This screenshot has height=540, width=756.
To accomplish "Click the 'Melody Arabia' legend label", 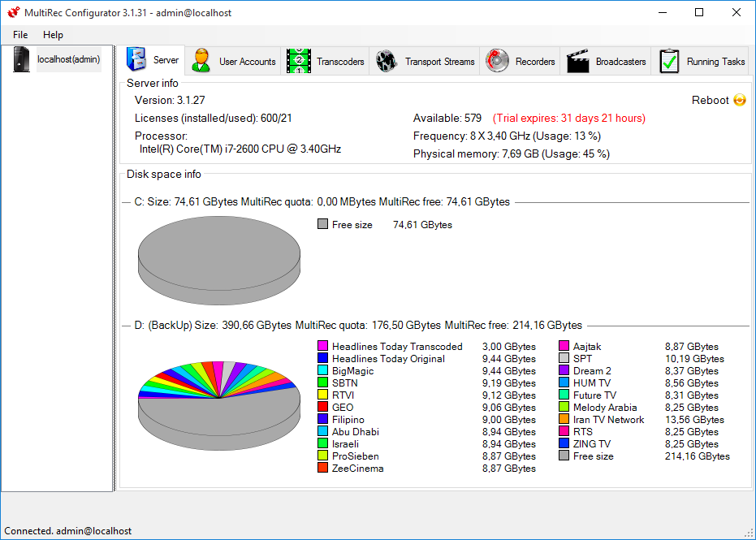I will point(605,408).
